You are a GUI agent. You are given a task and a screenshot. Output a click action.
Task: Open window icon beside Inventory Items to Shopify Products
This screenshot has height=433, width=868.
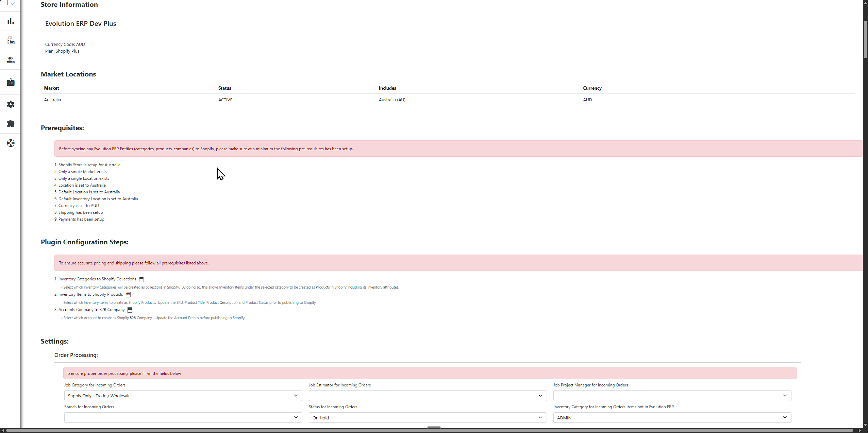click(x=128, y=295)
